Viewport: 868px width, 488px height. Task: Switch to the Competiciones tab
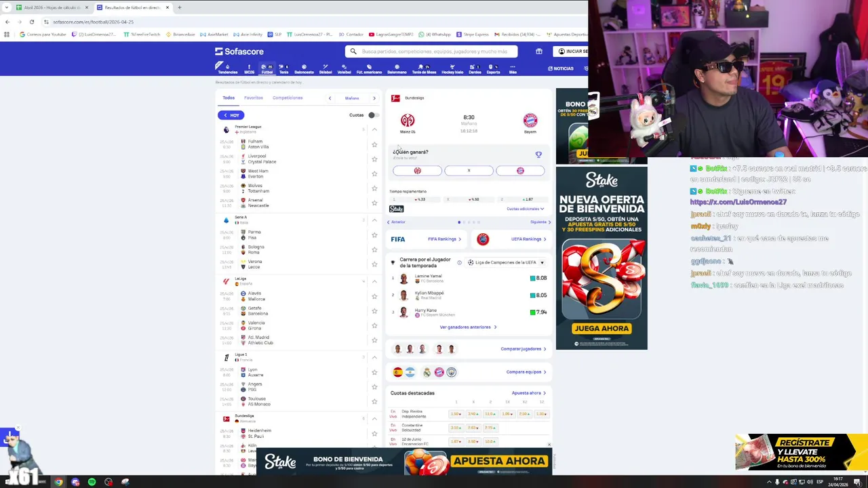pyautogui.click(x=288, y=98)
